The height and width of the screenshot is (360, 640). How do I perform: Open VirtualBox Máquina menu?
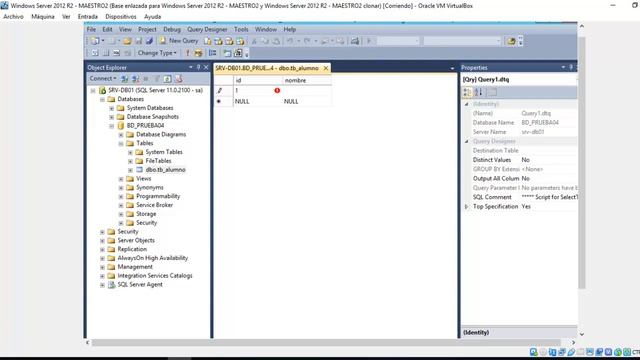pyautogui.click(x=43, y=17)
